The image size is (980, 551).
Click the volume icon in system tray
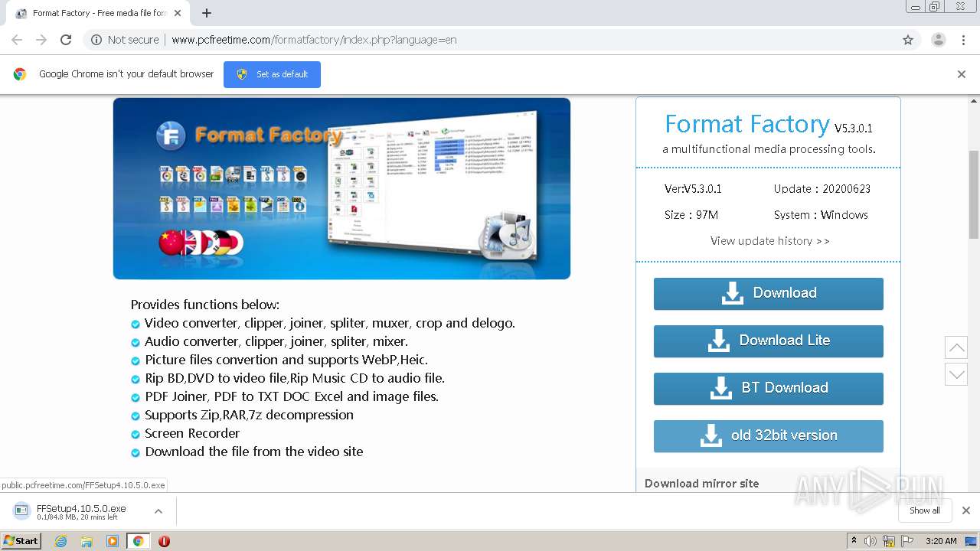871,541
